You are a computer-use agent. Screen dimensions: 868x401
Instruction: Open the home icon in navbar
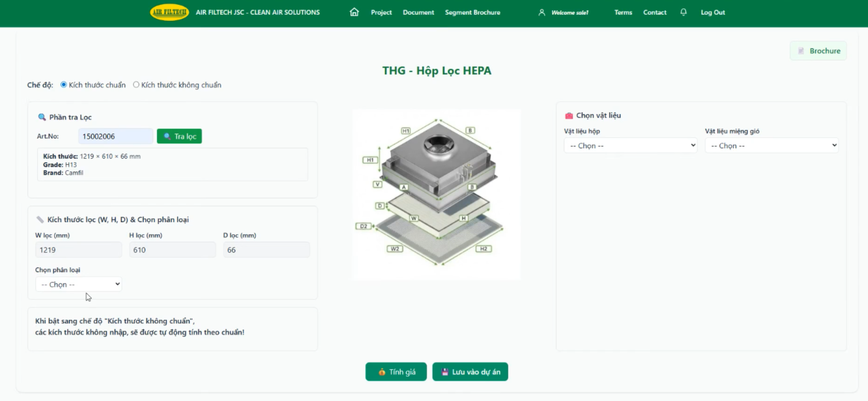[x=354, y=12]
